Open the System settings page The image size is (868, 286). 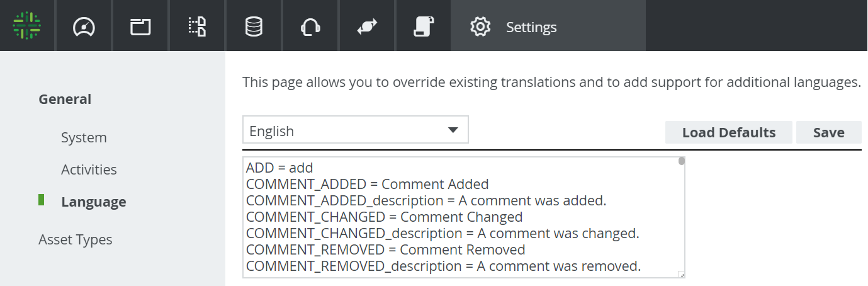coord(84,137)
